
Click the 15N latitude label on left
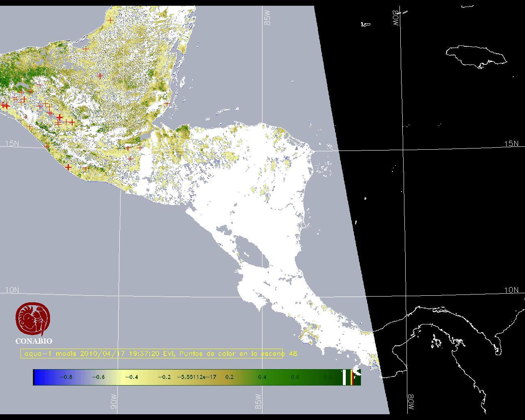pos(12,144)
